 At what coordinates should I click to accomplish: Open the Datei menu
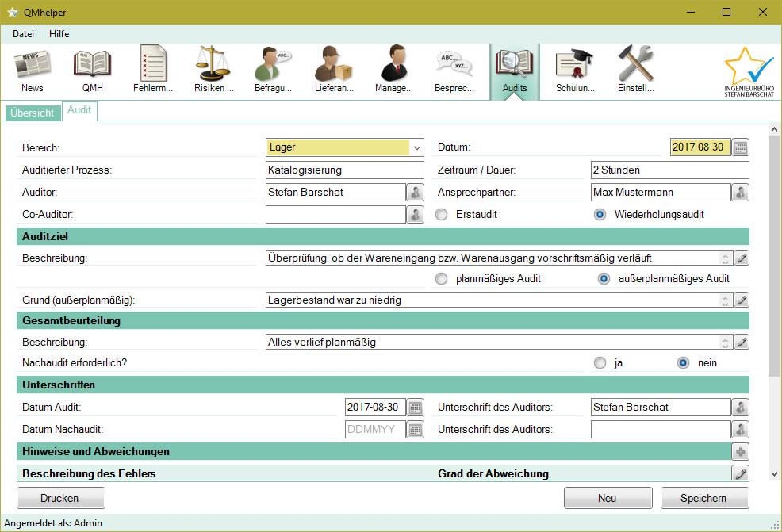point(23,33)
